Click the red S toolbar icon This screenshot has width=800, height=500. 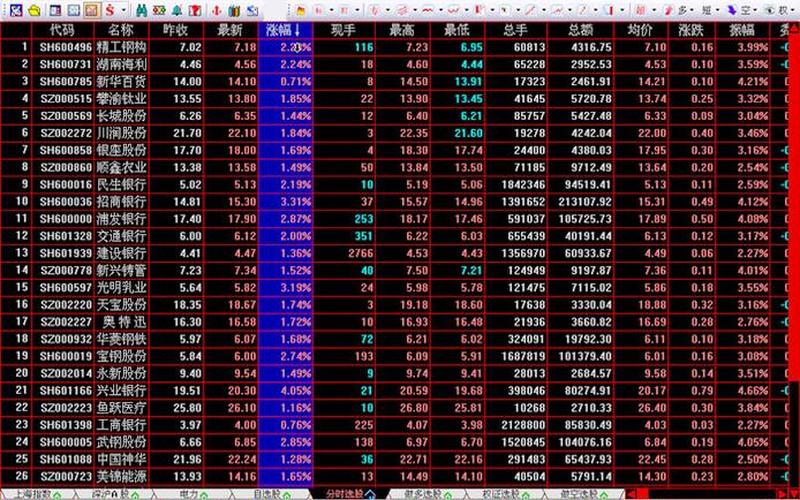coord(110,10)
